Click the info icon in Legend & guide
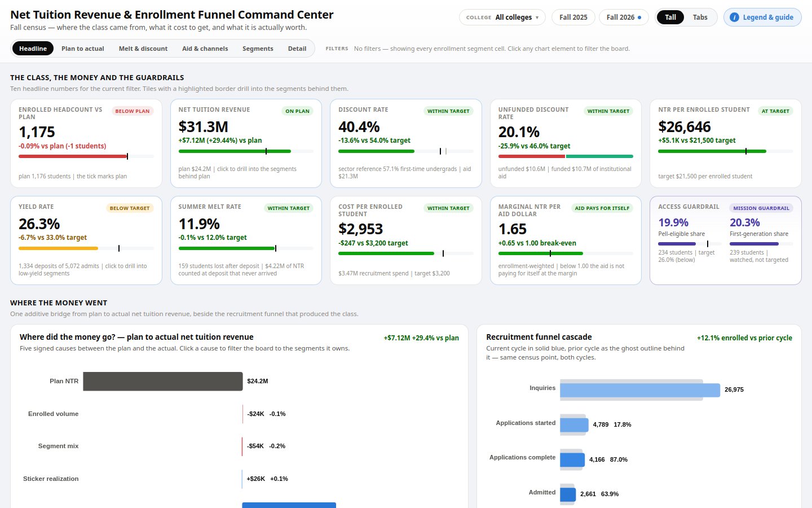The width and height of the screenshot is (812, 508). 734,17
